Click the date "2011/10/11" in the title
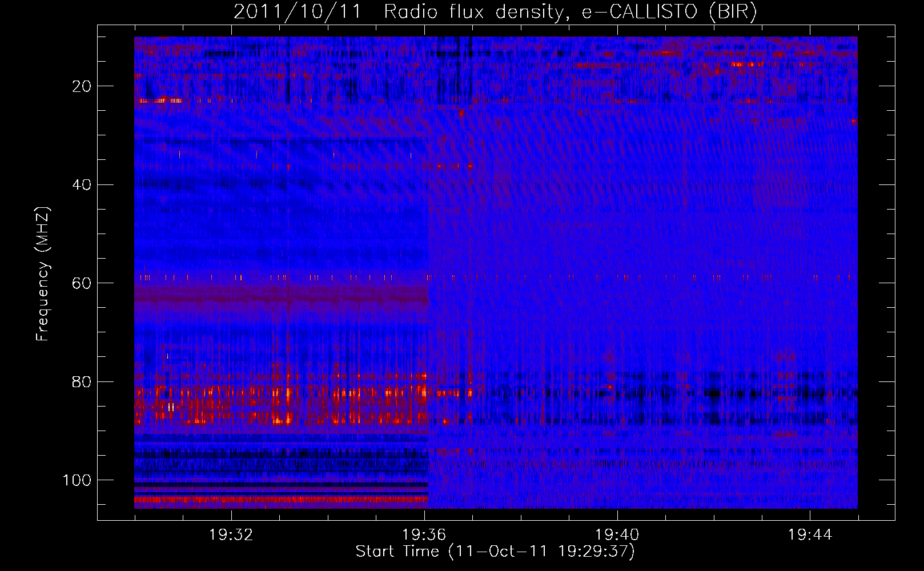This screenshot has width=924, height=571. [297, 12]
